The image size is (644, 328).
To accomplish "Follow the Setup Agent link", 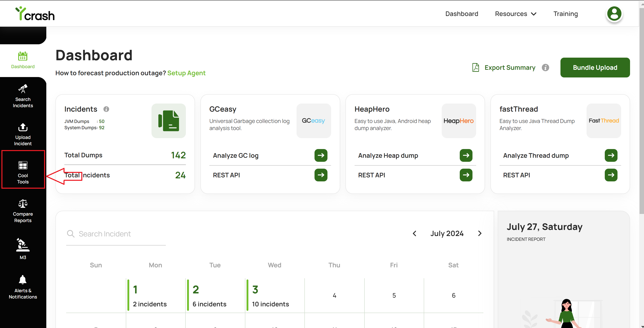I will click(x=186, y=73).
